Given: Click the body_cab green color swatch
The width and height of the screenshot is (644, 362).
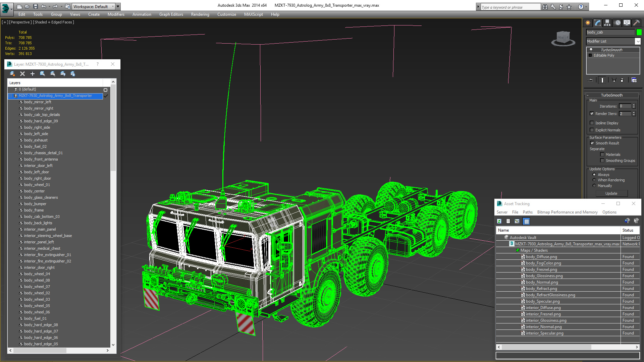Looking at the screenshot, I should click(x=639, y=32).
